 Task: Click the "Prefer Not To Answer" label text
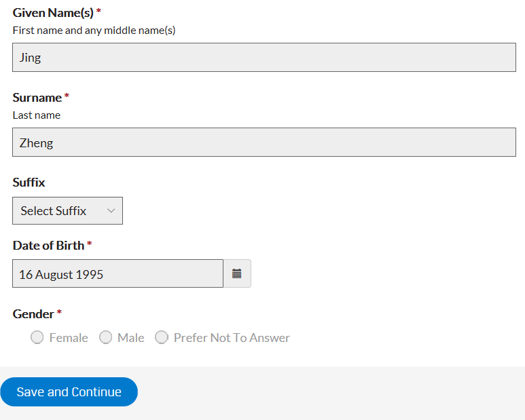(232, 338)
